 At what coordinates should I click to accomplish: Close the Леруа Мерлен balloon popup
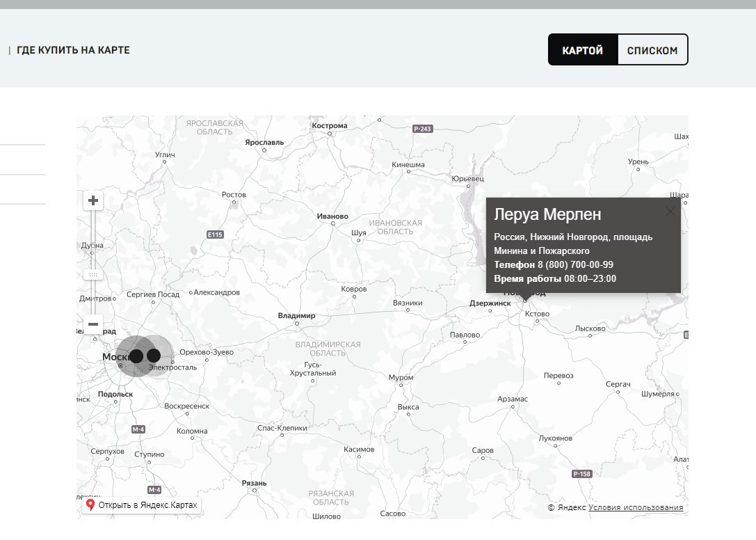pyautogui.click(x=670, y=212)
